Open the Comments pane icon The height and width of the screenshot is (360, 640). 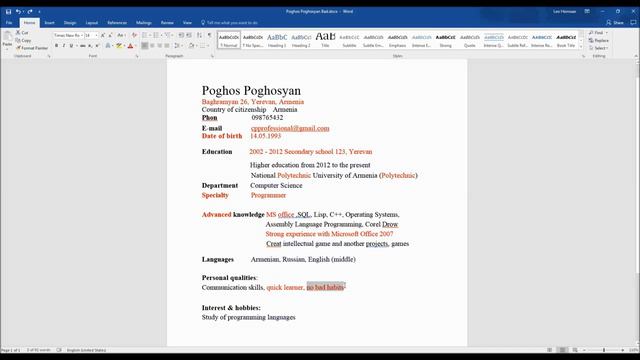[x=633, y=23]
